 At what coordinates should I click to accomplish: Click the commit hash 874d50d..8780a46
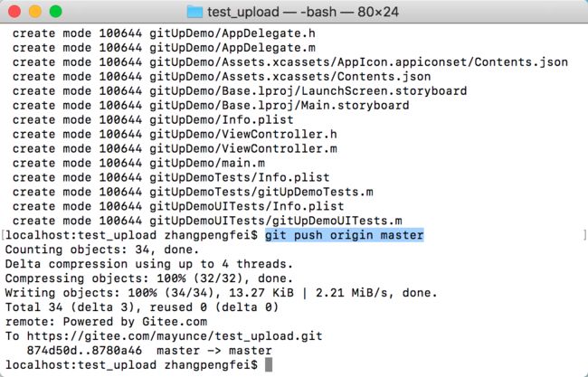84,351
